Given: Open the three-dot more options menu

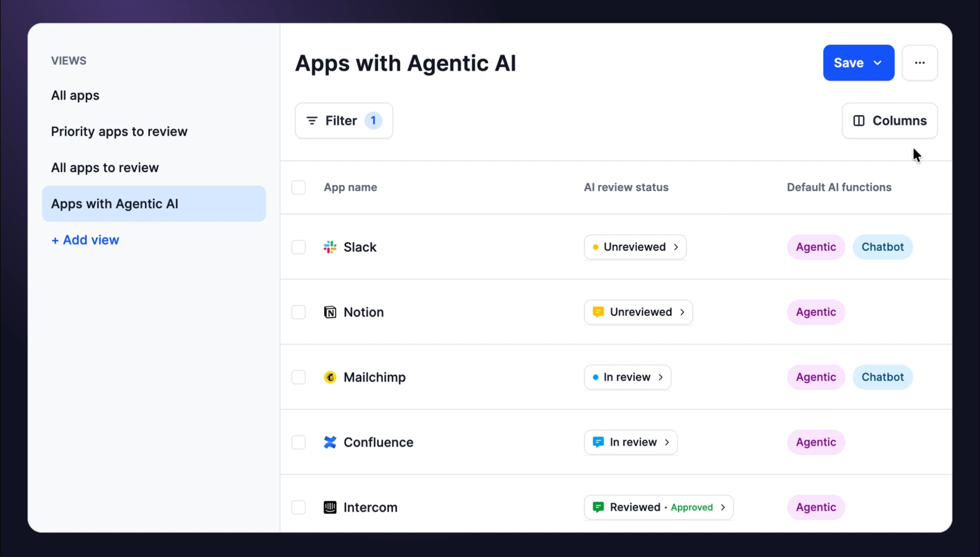Looking at the screenshot, I should pos(920,63).
